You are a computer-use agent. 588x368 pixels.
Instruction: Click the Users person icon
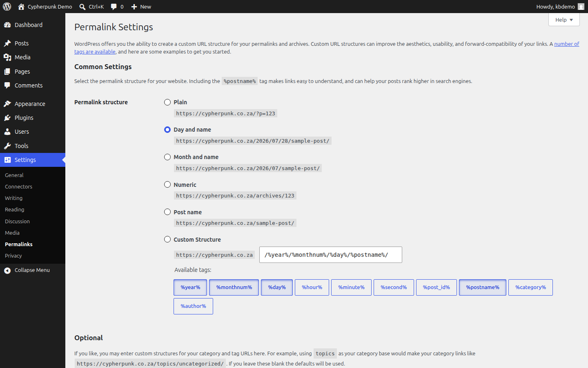(7, 132)
